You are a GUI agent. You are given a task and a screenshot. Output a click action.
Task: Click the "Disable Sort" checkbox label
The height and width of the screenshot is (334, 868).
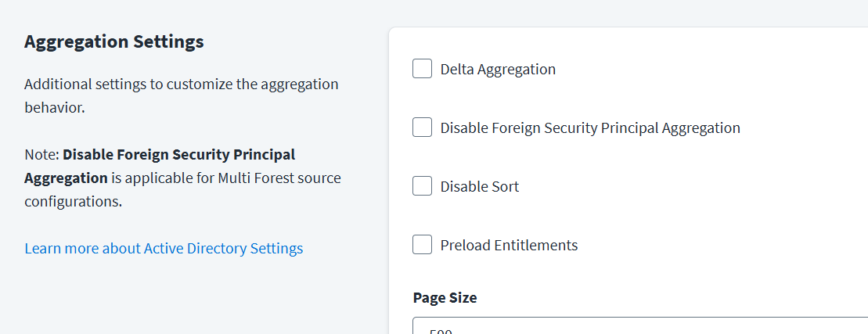479,186
